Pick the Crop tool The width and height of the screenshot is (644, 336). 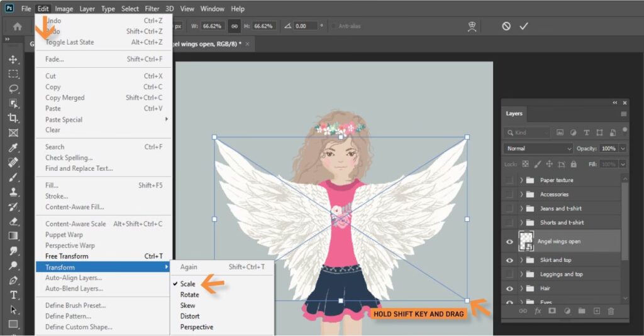13,118
